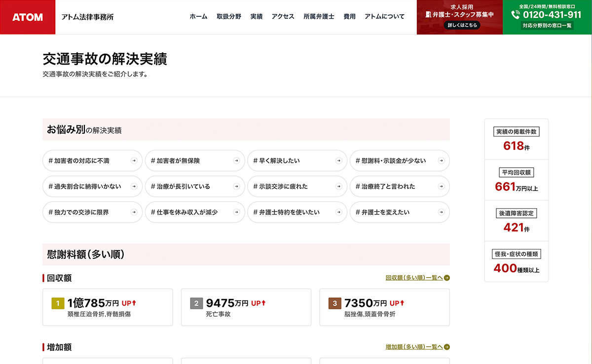Click the arrow icon on 慰謝料・示談金が少ない
The height and width of the screenshot is (364, 592).
click(x=441, y=161)
